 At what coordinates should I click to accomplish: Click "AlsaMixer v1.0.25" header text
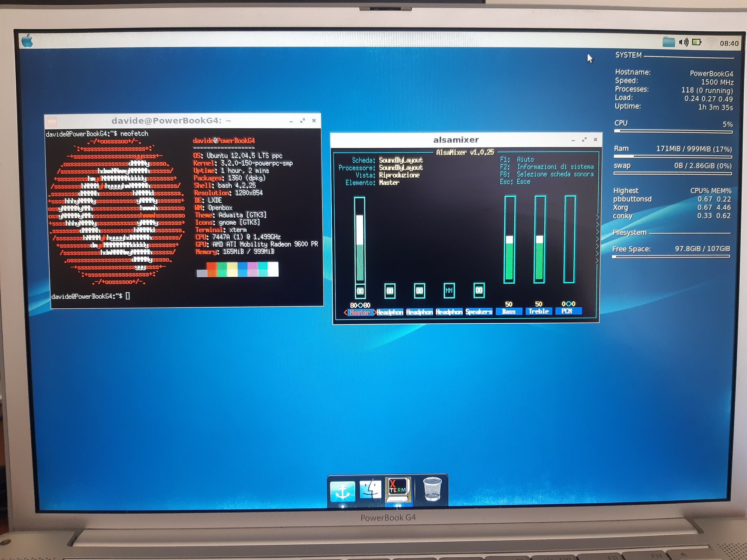(x=465, y=152)
